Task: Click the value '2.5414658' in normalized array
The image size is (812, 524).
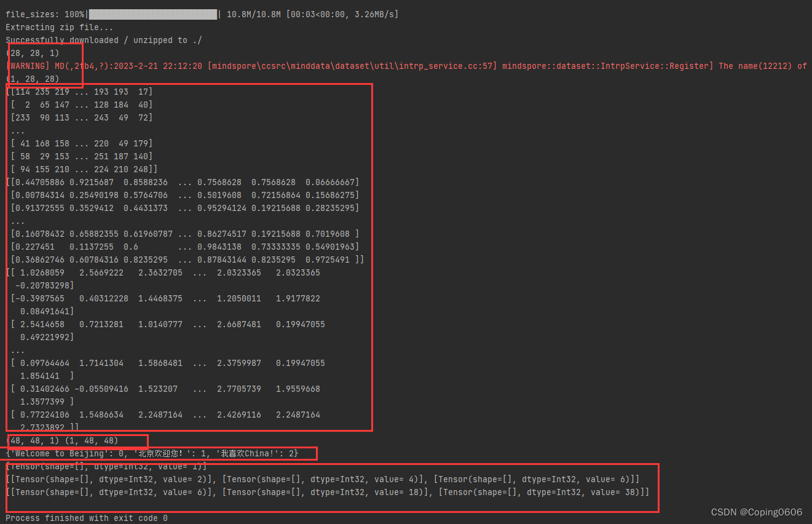Action: (x=42, y=324)
